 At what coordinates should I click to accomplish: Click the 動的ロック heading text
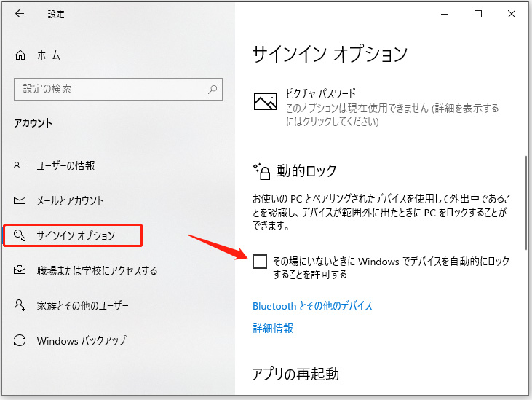coord(306,170)
